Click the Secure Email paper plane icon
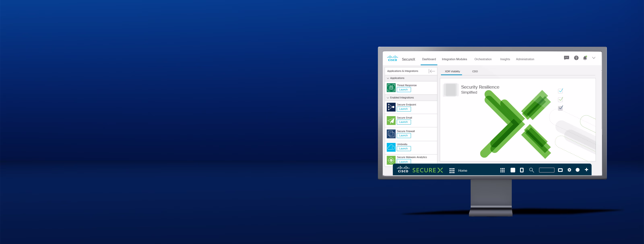This screenshot has height=244, width=644. coord(391,121)
